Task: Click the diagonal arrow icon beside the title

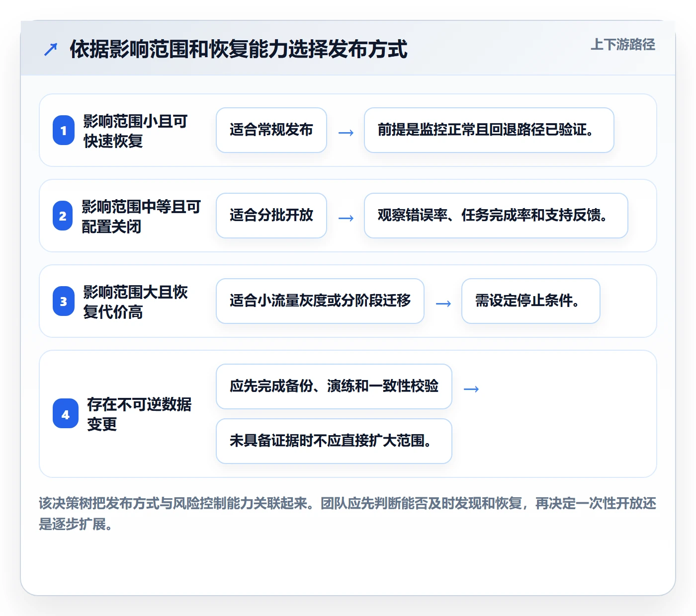Action: (x=51, y=49)
